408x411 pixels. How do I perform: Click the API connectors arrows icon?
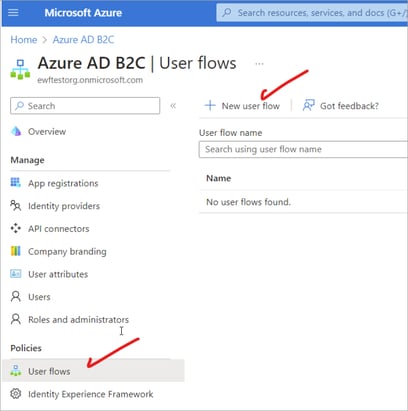click(16, 228)
